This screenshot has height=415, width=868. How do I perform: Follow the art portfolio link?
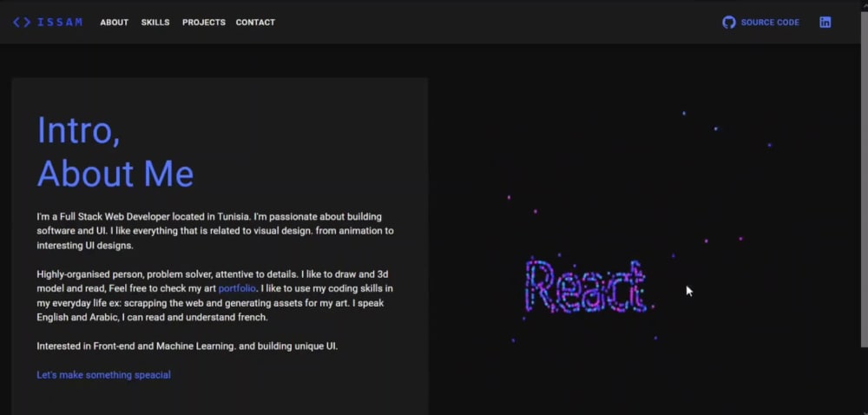pyautogui.click(x=237, y=288)
